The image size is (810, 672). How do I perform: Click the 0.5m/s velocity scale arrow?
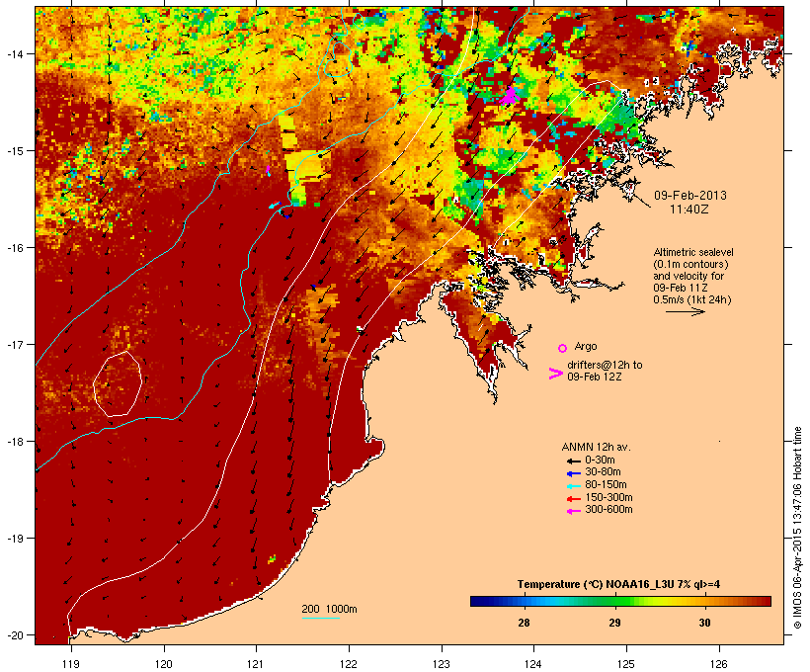[685, 311]
